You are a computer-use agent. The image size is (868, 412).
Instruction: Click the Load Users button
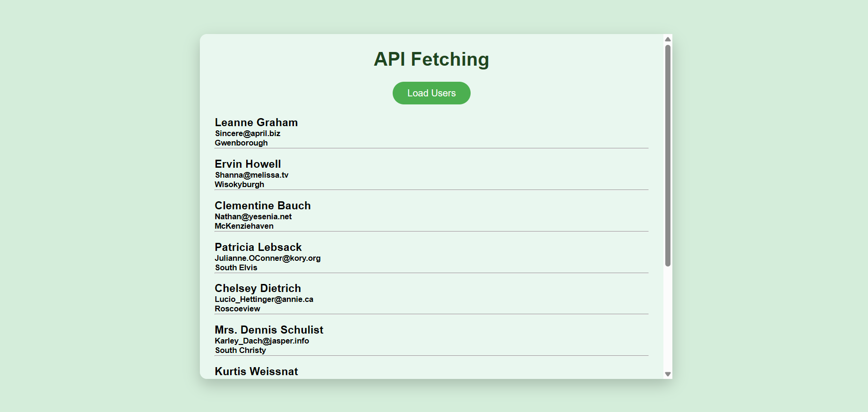coord(431,93)
